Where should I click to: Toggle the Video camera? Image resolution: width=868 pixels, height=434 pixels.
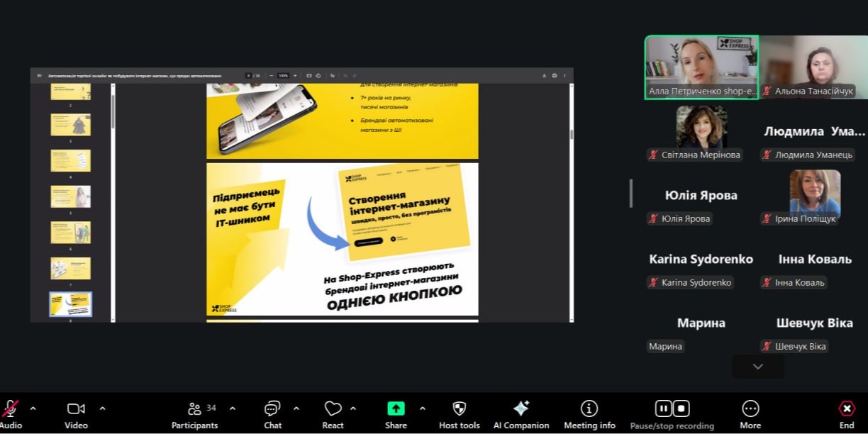[x=76, y=415]
